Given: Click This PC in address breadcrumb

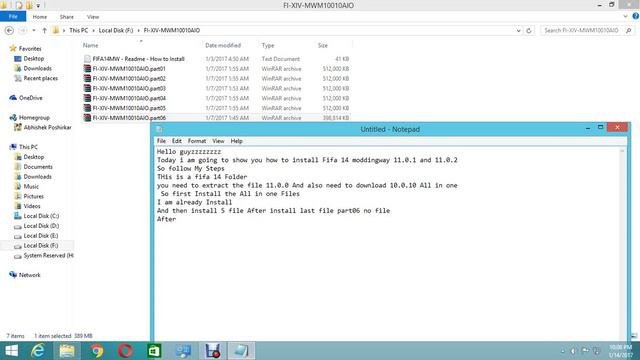Looking at the screenshot, I should pyautogui.click(x=78, y=31).
